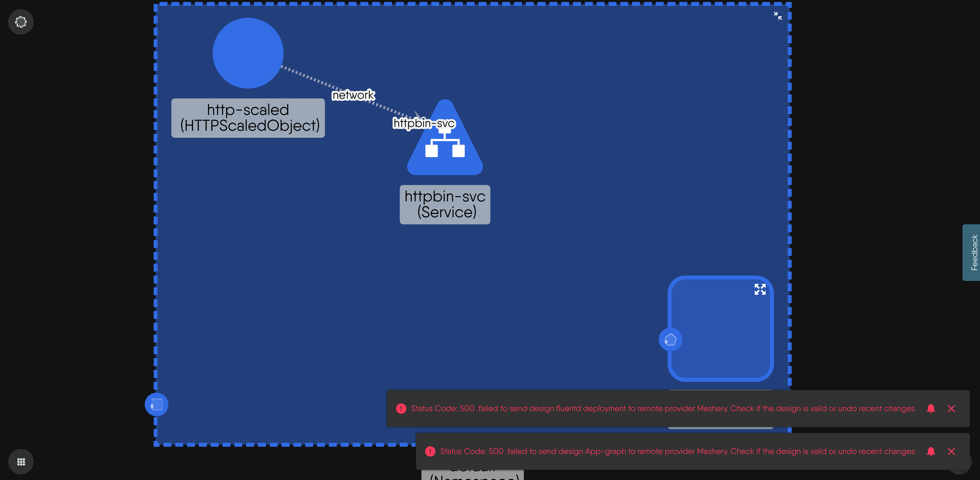Select the inner rounded container node
This screenshot has width=980, height=480.
tap(721, 329)
